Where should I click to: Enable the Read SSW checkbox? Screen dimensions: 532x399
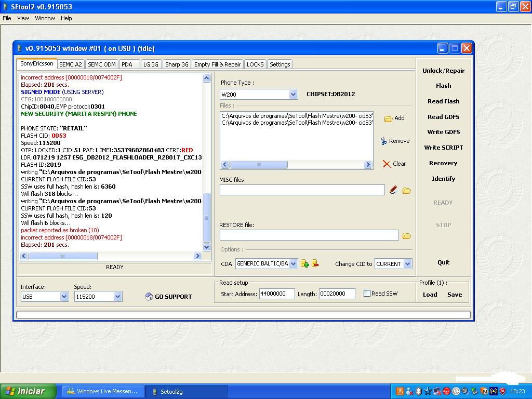click(367, 294)
